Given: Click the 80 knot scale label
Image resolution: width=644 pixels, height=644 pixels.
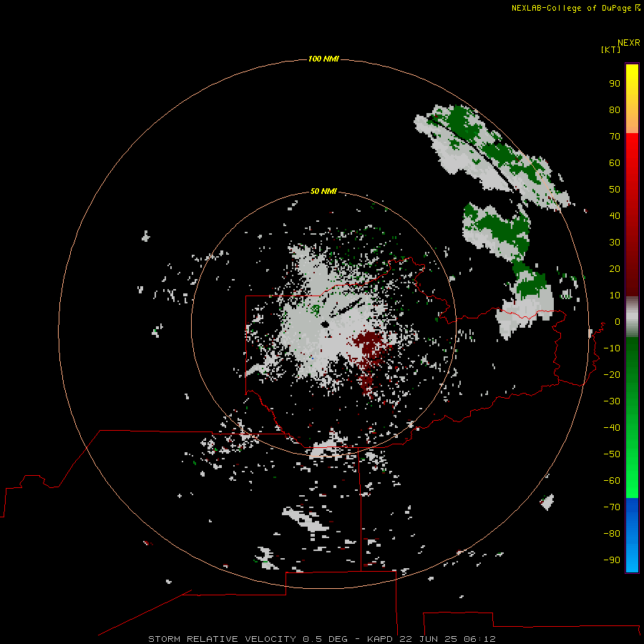Looking at the screenshot, I should (x=615, y=110).
